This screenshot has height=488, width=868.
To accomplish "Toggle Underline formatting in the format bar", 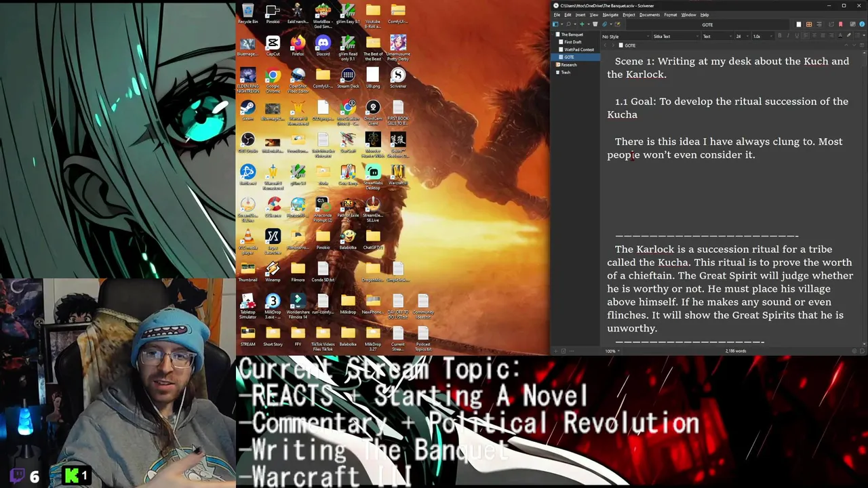I will click(x=797, y=36).
